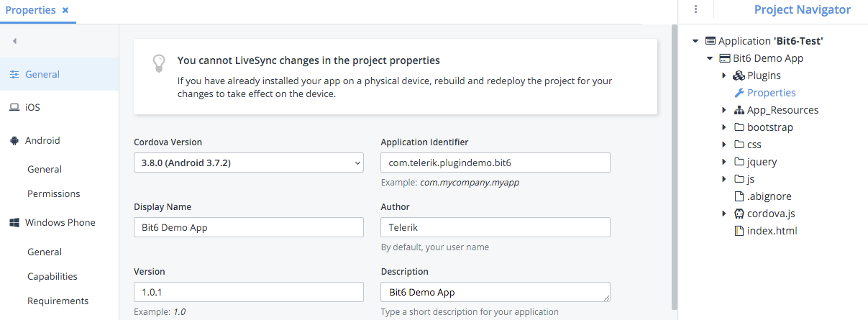868x320 pixels.
Task: Click the example 'com.mycompany.myapp' hint text
Action: point(469,182)
